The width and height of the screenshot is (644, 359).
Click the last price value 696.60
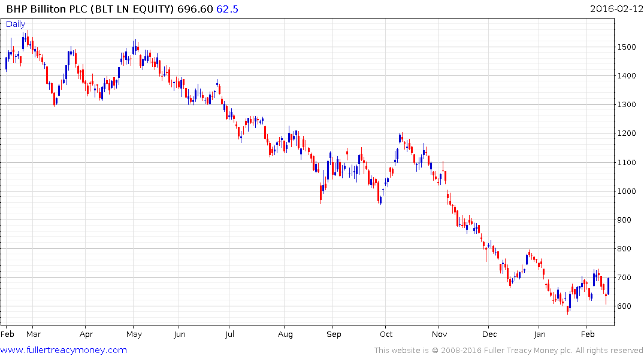195,9
